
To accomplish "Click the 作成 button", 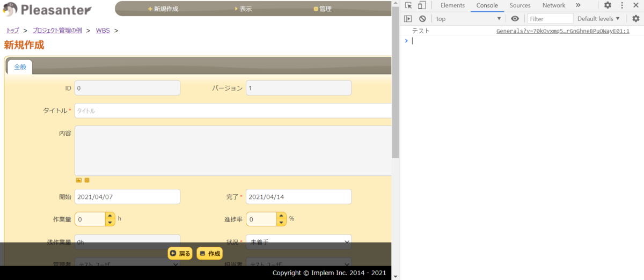I will [209, 253].
